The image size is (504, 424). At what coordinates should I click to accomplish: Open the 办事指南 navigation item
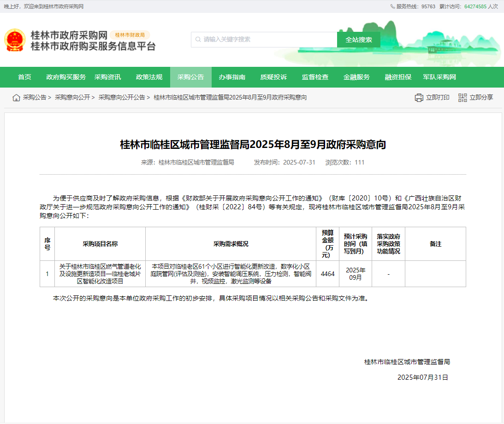pyautogui.click(x=232, y=77)
